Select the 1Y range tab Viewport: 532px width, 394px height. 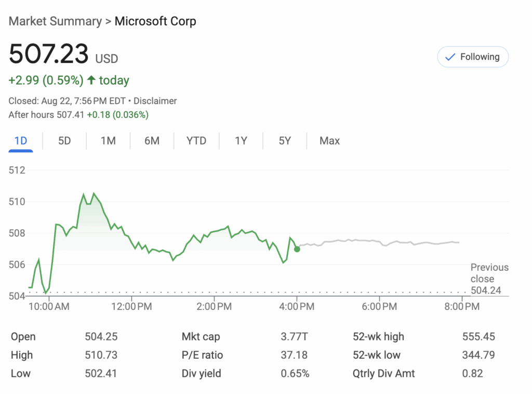(x=241, y=141)
